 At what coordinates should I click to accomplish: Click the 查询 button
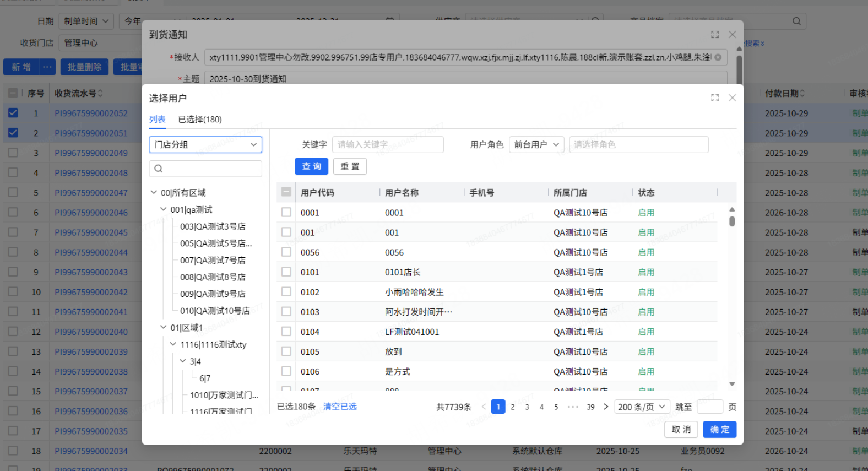[x=311, y=166]
